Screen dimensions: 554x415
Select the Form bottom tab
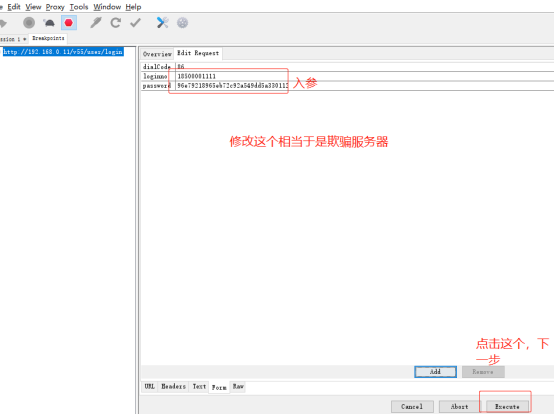219,387
